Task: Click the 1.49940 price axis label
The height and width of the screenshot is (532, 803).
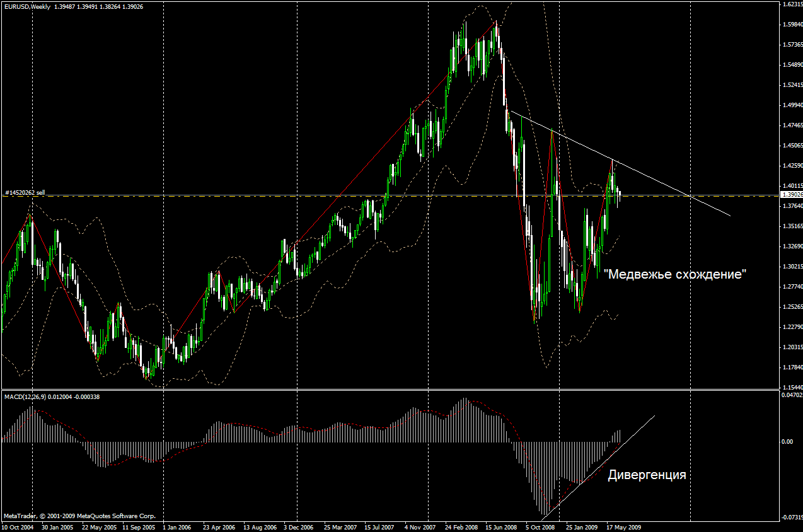Action: click(x=792, y=105)
